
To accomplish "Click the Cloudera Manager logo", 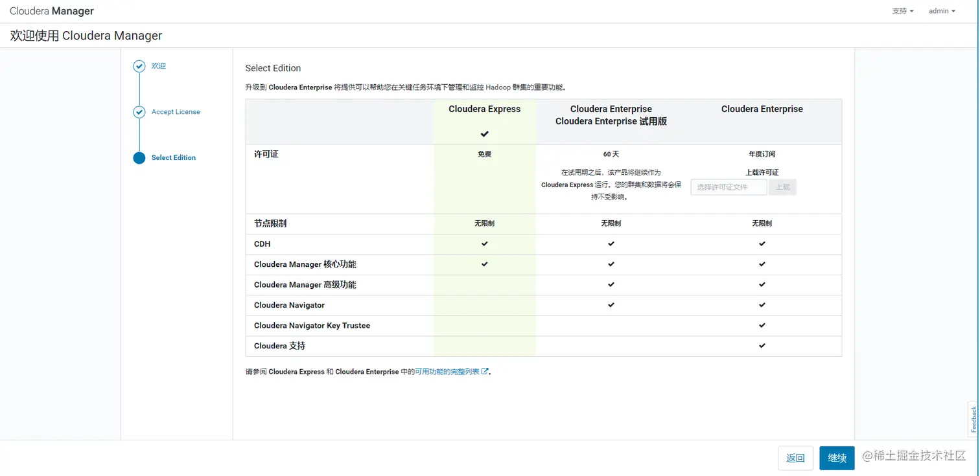I will [x=52, y=11].
